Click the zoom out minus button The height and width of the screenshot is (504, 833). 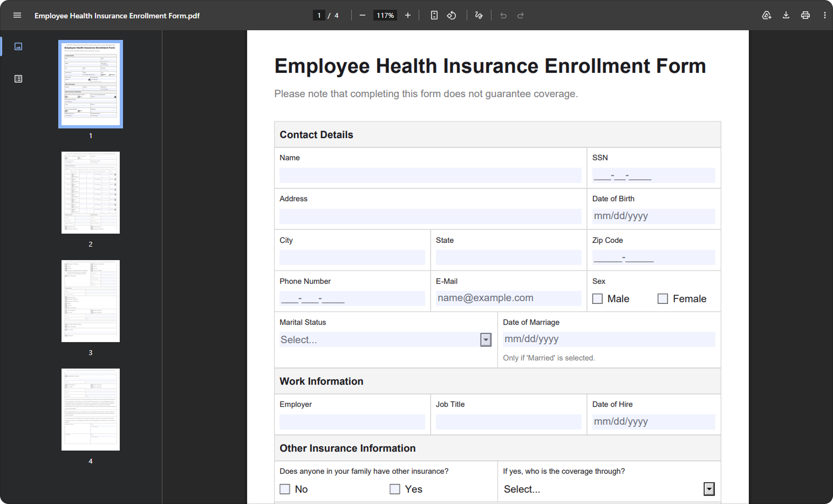(363, 15)
